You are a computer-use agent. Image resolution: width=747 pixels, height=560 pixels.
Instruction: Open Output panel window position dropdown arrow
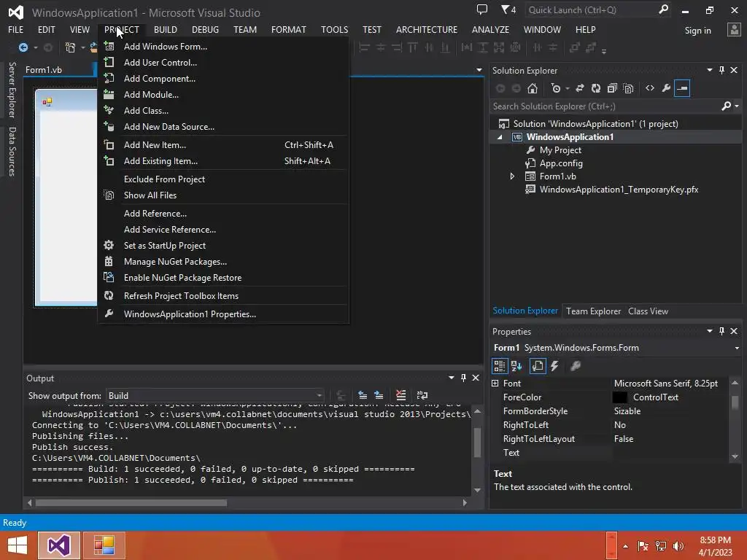[451, 378]
